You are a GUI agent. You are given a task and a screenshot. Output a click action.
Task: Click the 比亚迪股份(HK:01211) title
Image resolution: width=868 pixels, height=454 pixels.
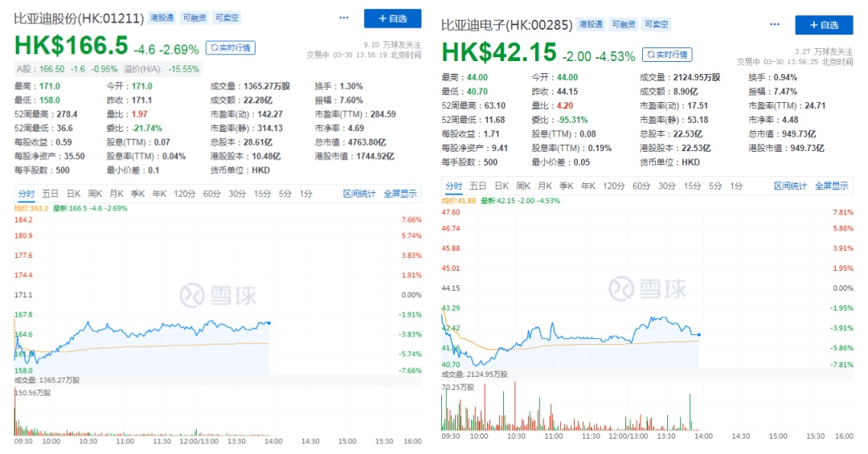pyautogui.click(x=79, y=18)
